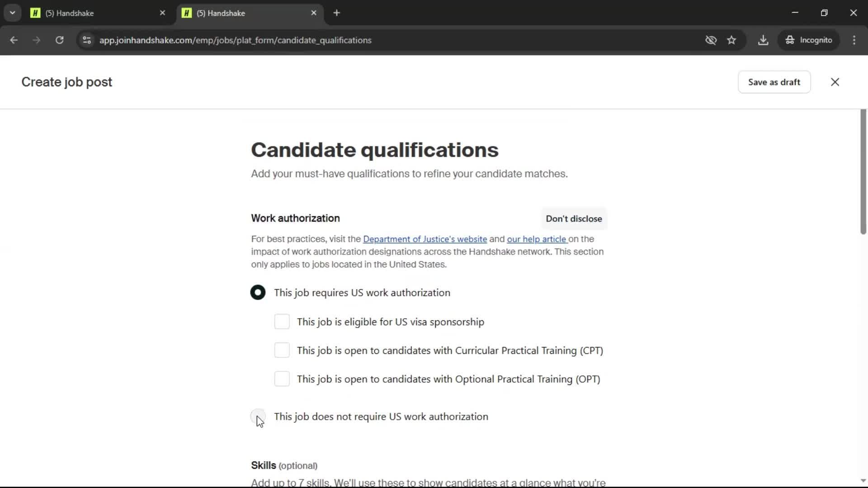
Task: Restore down the browser window
Action: [824, 13]
